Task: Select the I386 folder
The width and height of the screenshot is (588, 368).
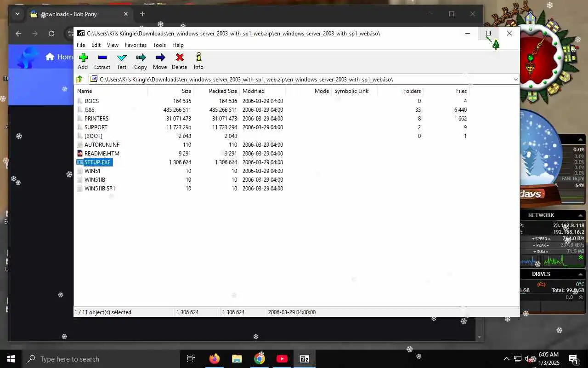Action: coord(89,110)
